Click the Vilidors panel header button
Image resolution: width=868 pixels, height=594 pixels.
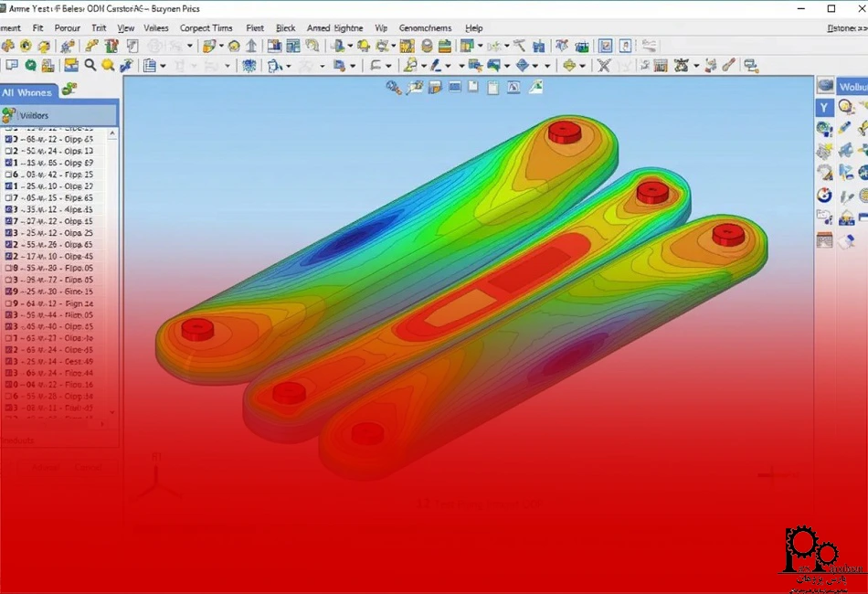click(x=58, y=115)
